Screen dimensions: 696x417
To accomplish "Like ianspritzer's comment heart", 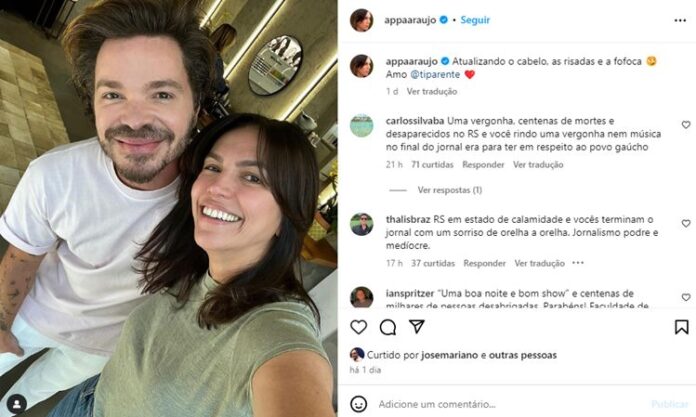I will point(686,297).
